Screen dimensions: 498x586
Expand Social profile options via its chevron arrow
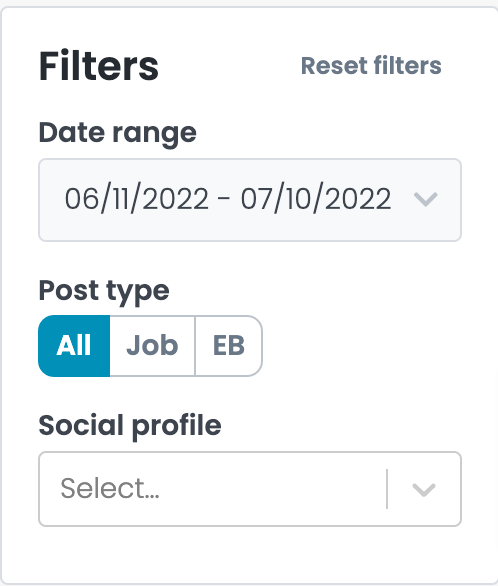pos(424,489)
